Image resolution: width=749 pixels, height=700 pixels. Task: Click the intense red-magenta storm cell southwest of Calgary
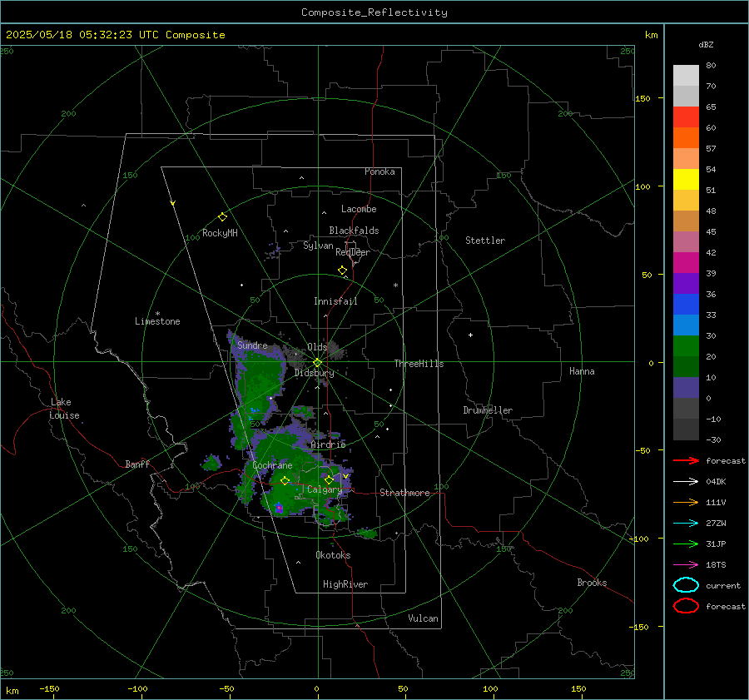click(279, 509)
